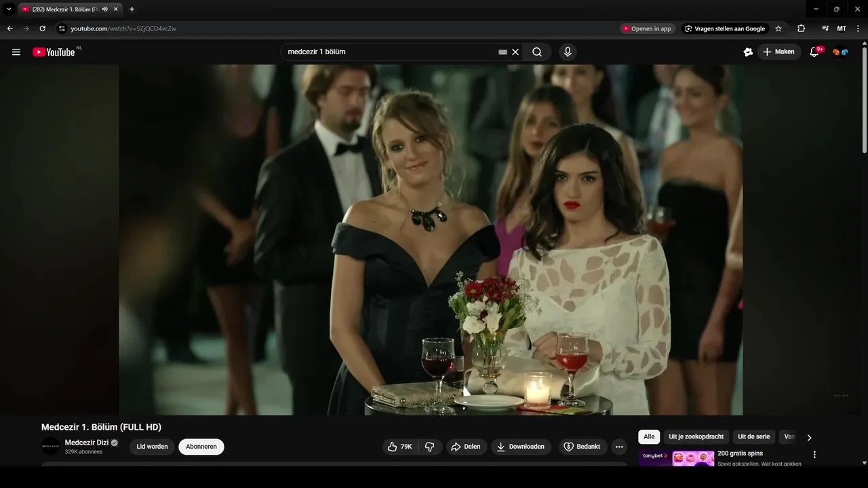The width and height of the screenshot is (868, 488).
Task: Click the browser forward arrow
Action: (x=26, y=28)
